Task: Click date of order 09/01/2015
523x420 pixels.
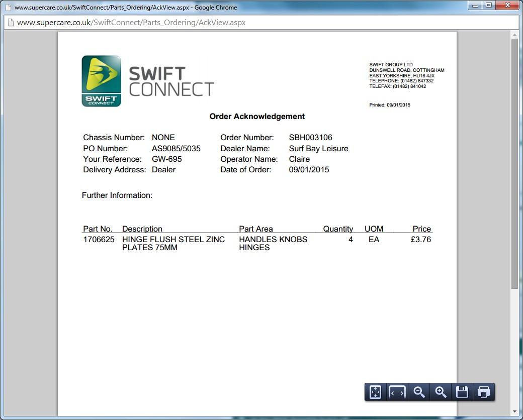Action: (309, 170)
